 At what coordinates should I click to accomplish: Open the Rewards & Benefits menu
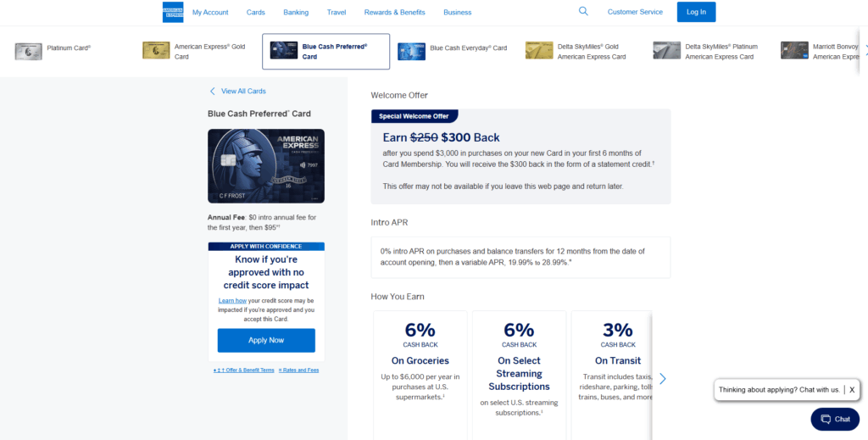[394, 13]
